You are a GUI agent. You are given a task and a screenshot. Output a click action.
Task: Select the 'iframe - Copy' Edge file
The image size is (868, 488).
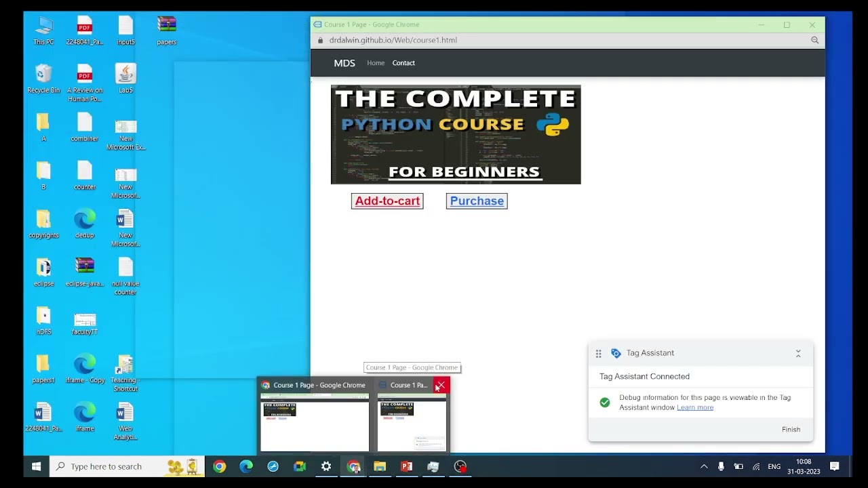tap(85, 369)
